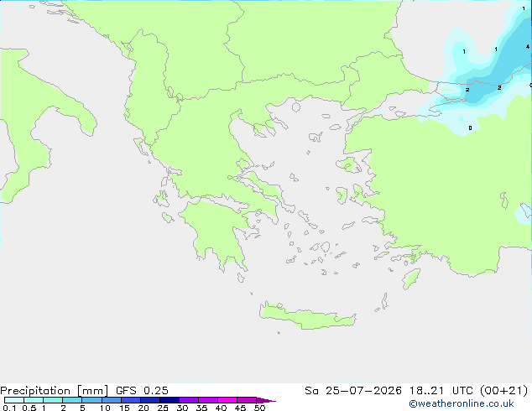Select the purple swatch between 35 and 40
The height and width of the screenshot is (411, 532).
[x=207, y=400]
